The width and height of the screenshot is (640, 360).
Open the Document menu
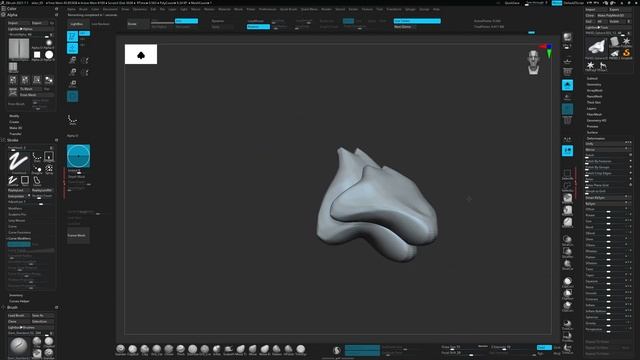coord(110,9)
